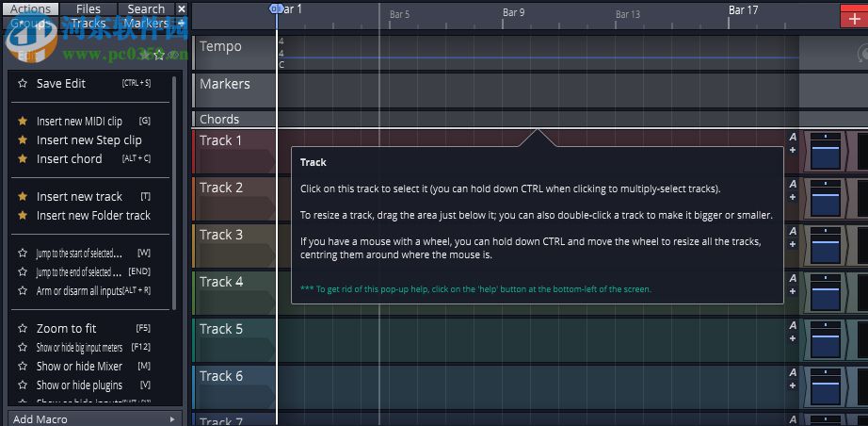The image size is (868, 426).
Task: Click the small plus icon on Track 5
Action: [793, 338]
